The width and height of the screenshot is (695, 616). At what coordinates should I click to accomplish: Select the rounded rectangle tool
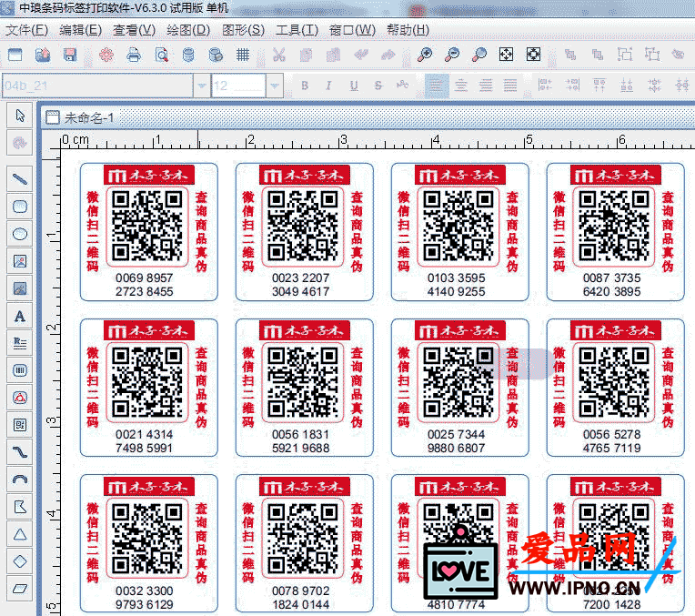tap(20, 207)
